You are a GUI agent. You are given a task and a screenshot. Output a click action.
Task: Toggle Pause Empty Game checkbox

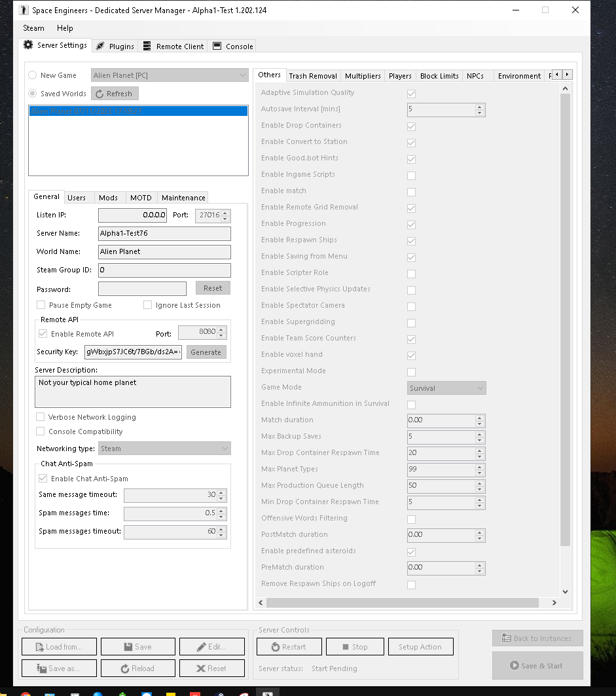41,305
